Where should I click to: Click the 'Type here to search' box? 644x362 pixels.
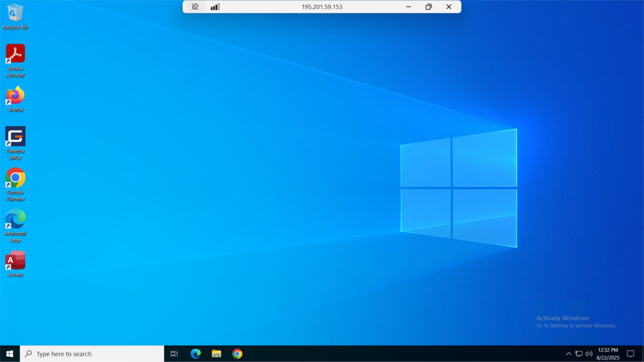coord(92,354)
